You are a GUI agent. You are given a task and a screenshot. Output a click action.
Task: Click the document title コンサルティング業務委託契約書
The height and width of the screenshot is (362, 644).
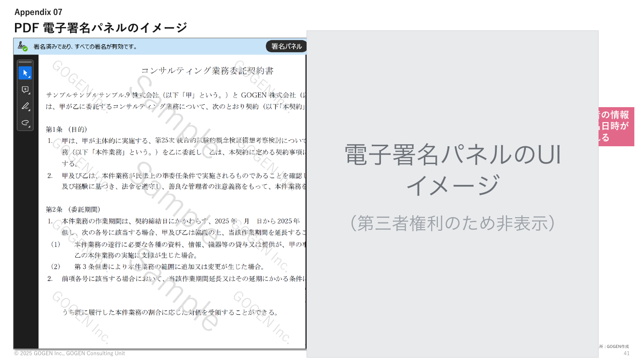coord(207,71)
